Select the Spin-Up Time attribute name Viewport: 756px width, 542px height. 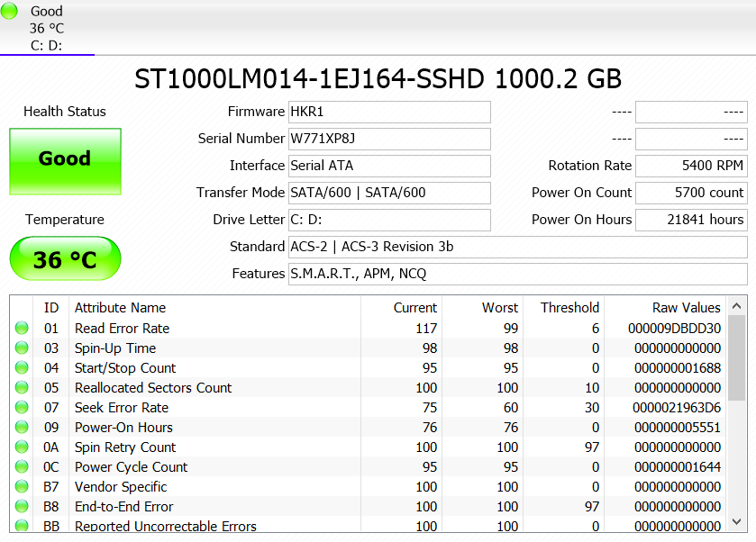115,348
